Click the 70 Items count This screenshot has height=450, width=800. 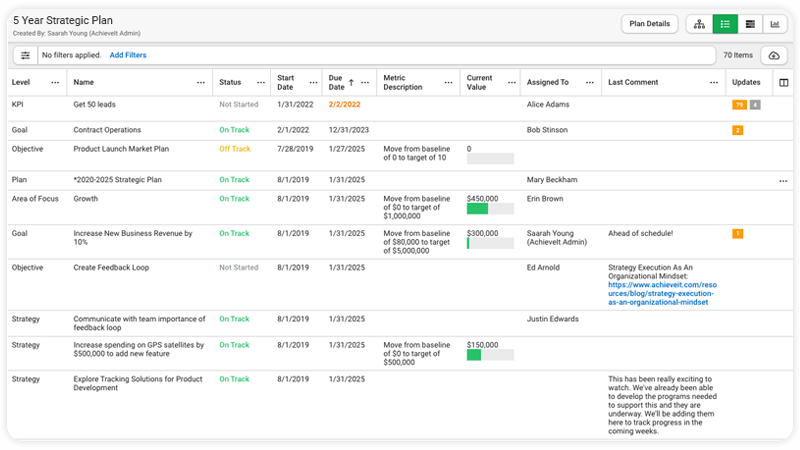738,55
